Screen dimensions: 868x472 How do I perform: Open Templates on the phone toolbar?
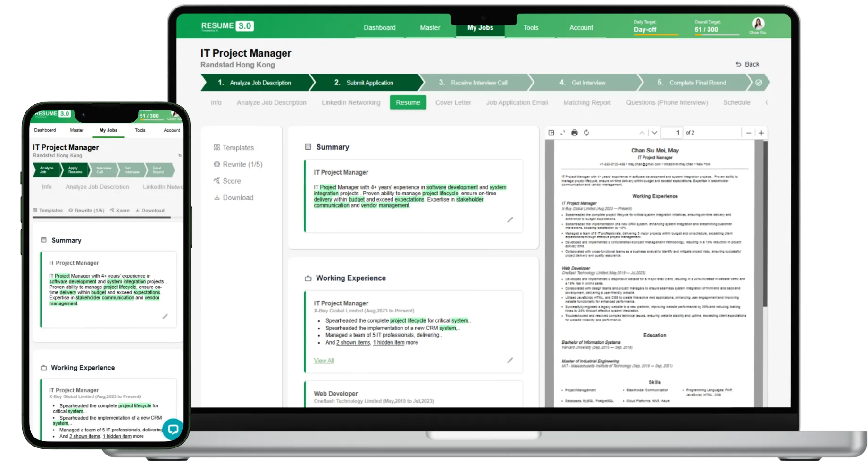(x=48, y=211)
